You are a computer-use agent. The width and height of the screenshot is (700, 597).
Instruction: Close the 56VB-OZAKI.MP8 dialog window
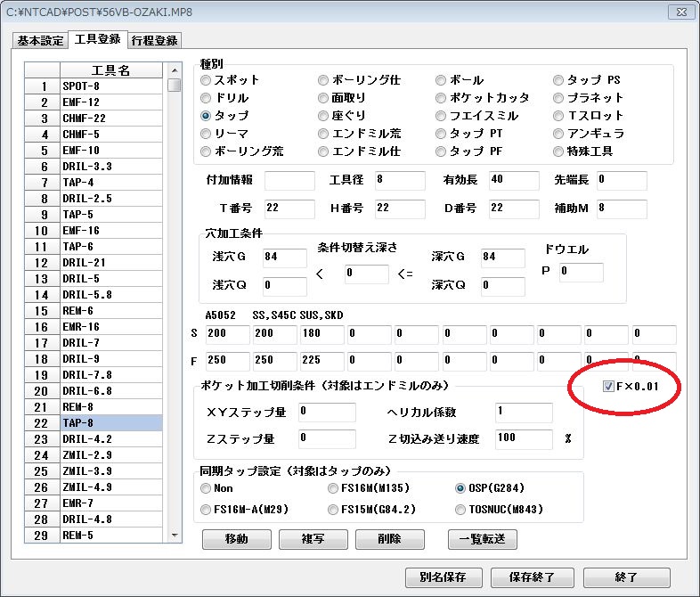pyautogui.click(x=681, y=12)
